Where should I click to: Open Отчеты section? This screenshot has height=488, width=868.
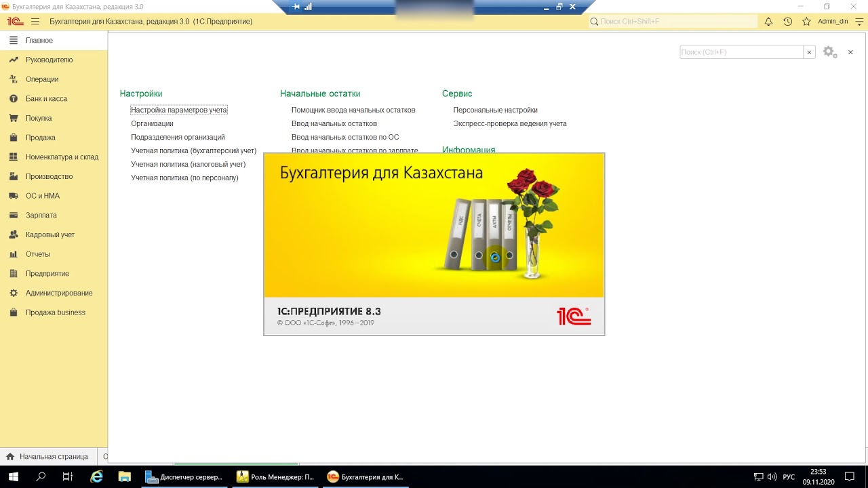[54, 254]
